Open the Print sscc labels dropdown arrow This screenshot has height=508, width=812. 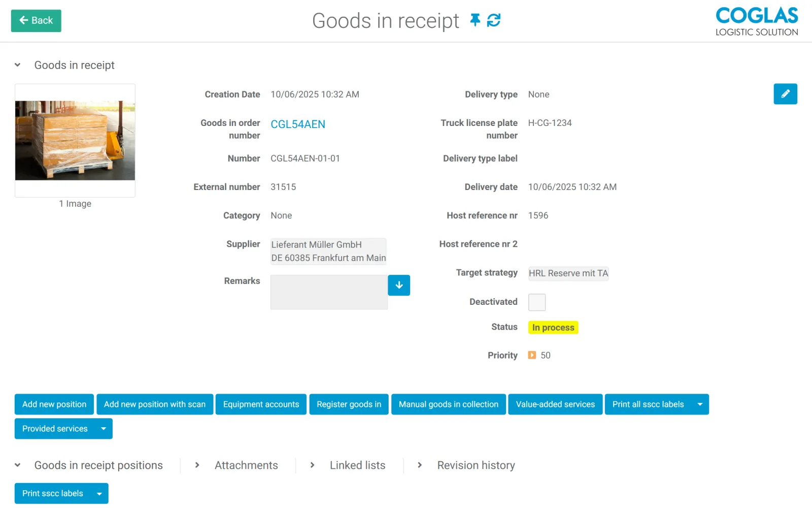(99, 494)
